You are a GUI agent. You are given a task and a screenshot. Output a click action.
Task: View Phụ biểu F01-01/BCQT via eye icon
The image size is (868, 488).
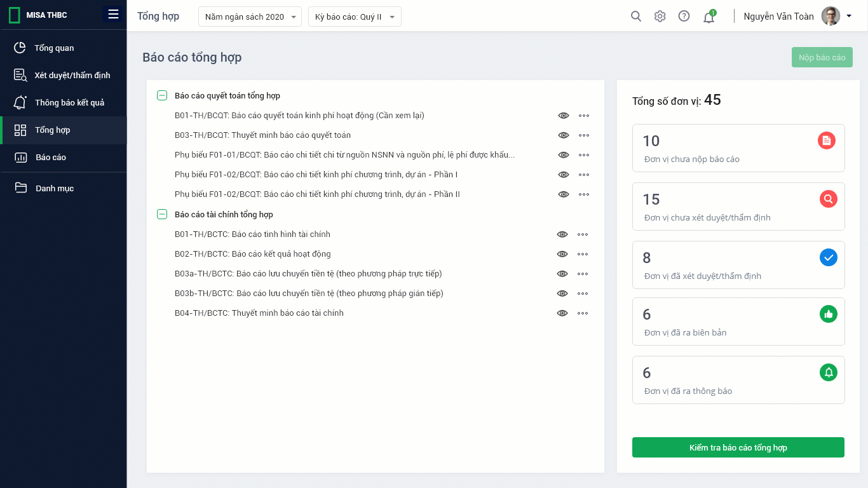563,155
